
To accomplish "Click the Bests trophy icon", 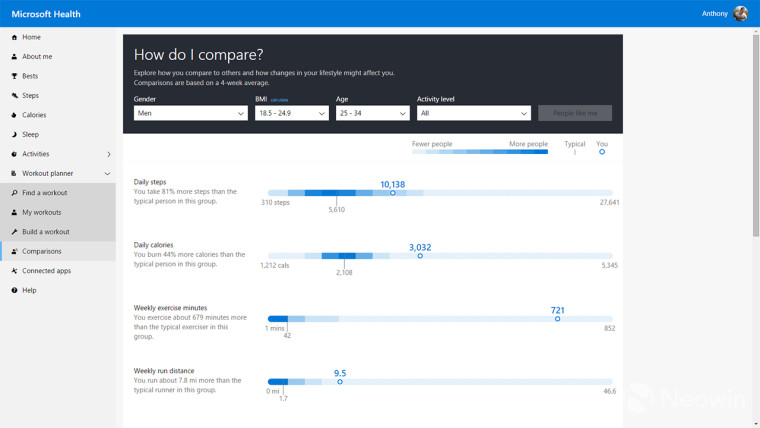I will tap(14, 76).
